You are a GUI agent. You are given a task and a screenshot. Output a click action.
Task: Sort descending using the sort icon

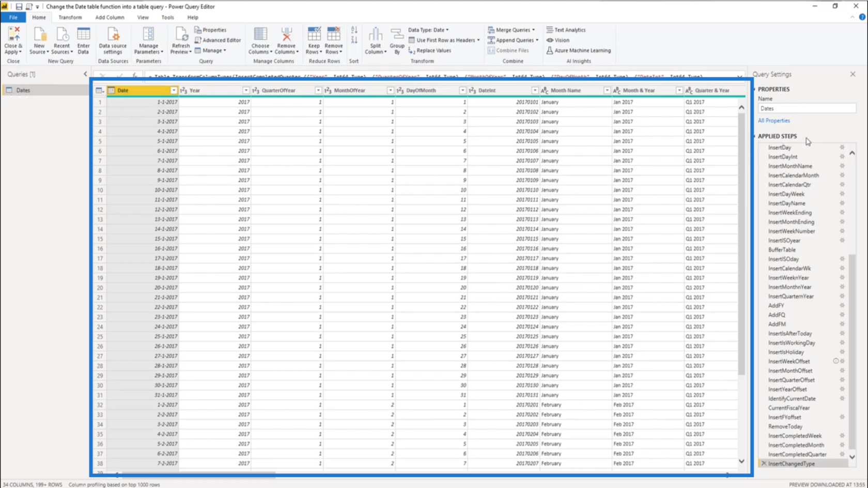coord(354,40)
